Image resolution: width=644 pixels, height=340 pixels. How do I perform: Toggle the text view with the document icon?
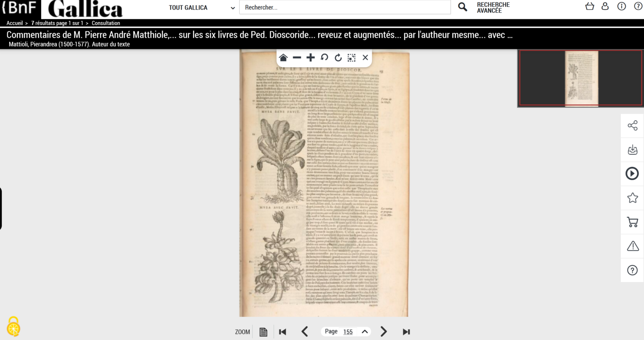263,331
